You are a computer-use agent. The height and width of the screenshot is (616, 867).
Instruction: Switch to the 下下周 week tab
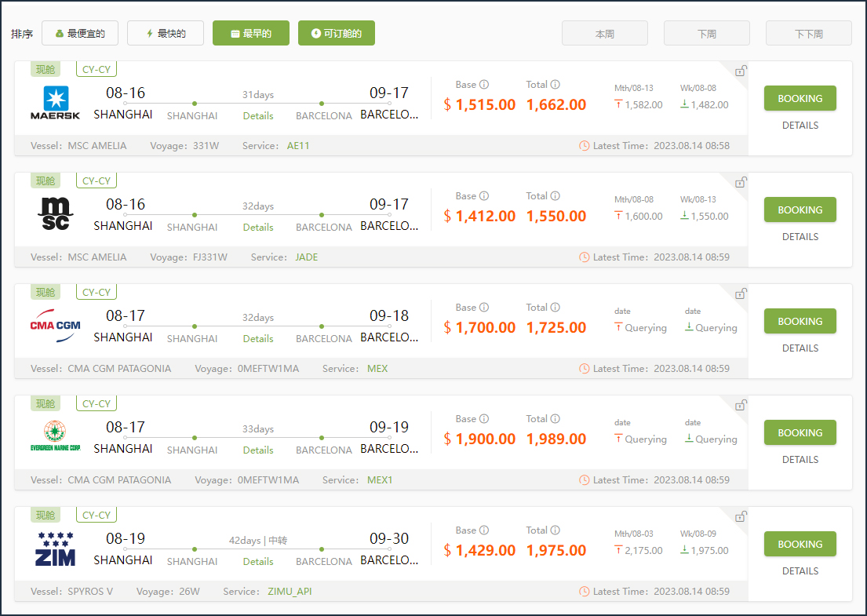click(x=809, y=35)
